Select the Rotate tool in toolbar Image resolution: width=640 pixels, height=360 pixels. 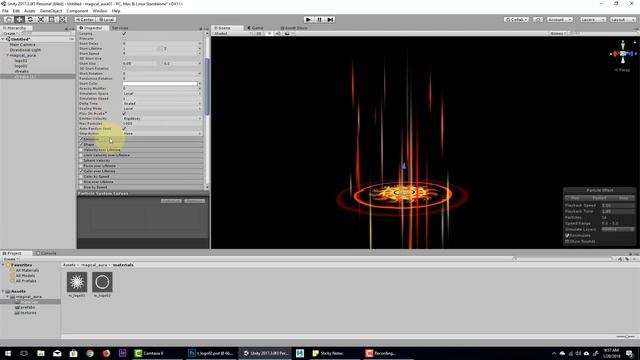pyautogui.click(x=30, y=19)
